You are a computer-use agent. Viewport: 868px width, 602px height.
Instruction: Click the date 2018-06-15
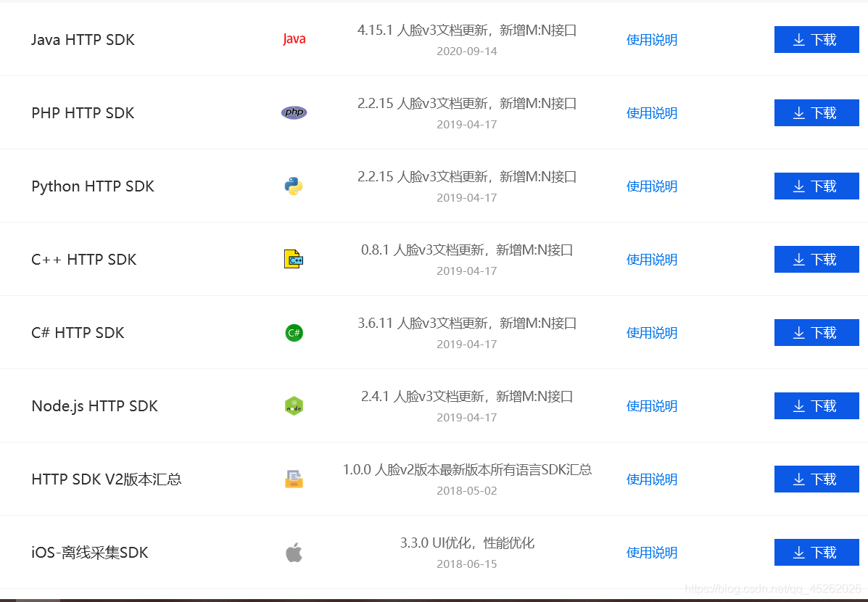pyautogui.click(x=467, y=564)
